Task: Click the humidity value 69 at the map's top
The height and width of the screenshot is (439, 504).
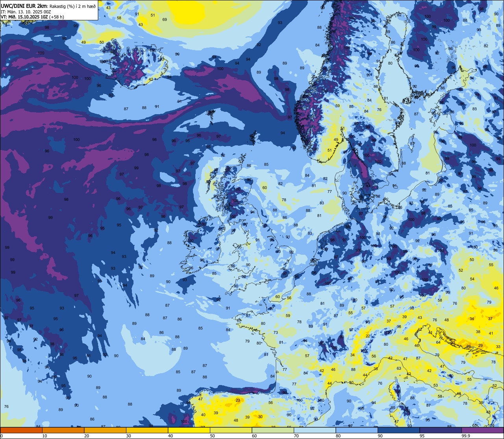Action: click(165, 19)
